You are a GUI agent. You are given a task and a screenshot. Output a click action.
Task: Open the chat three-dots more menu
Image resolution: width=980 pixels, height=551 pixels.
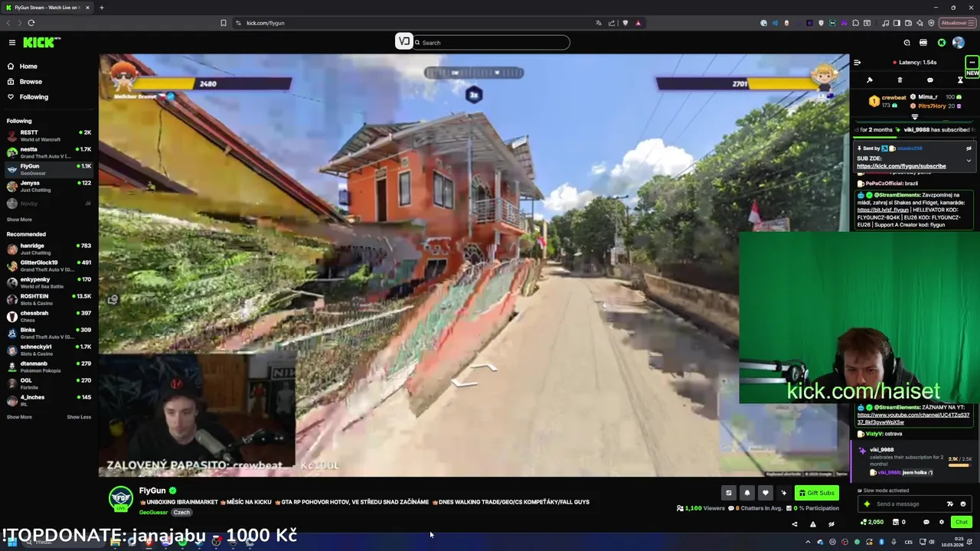(x=972, y=62)
